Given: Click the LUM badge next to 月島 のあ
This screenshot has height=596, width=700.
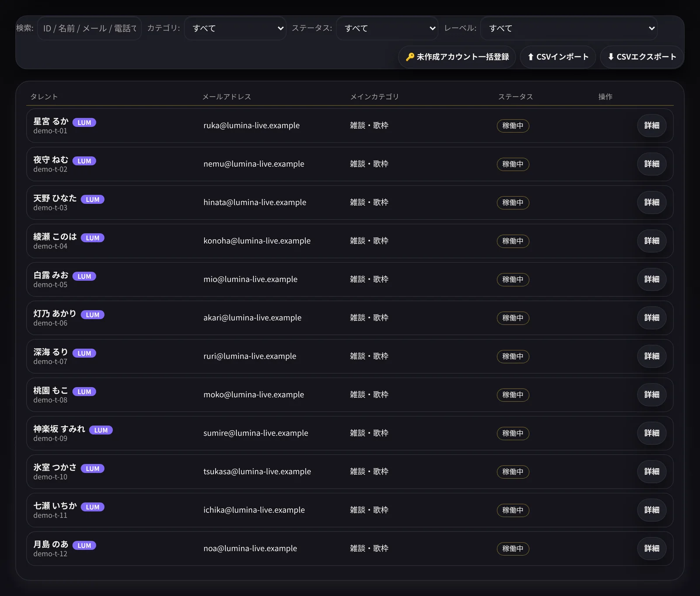Looking at the screenshot, I should point(84,545).
